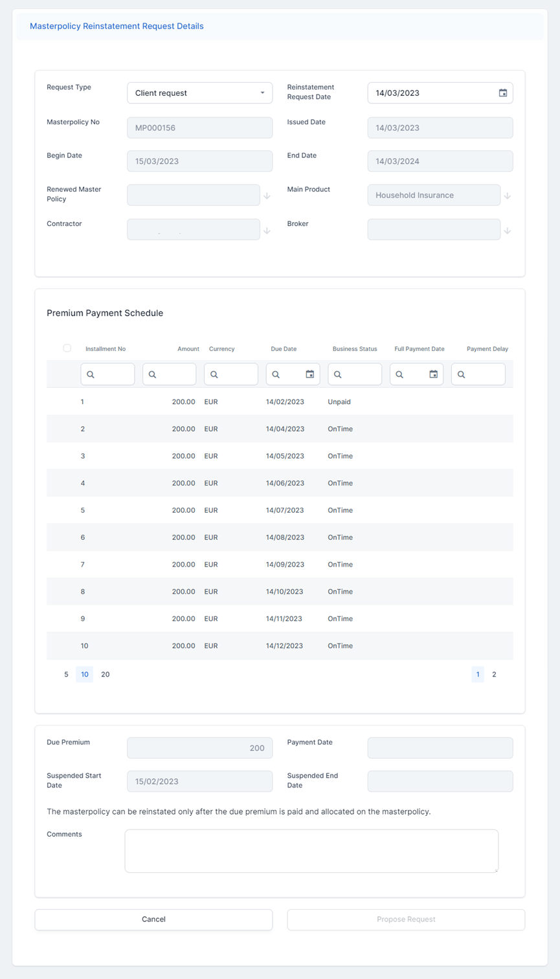Open the Request Type dropdown
The height and width of the screenshot is (979, 560).
[x=199, y=93]
